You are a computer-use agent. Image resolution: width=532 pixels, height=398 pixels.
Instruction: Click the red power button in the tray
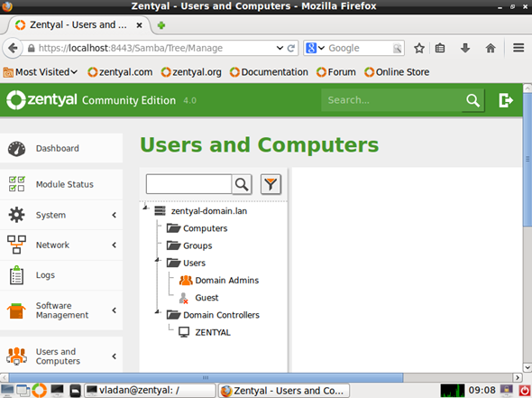click(x=525, y=391)
